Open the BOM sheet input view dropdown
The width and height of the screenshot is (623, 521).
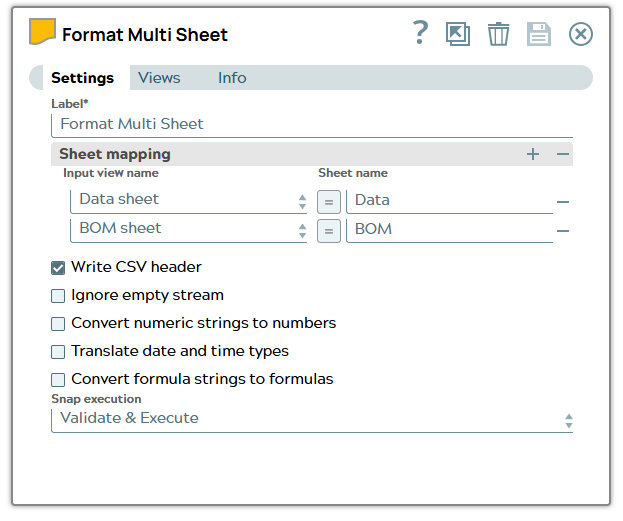click(188, 230)
